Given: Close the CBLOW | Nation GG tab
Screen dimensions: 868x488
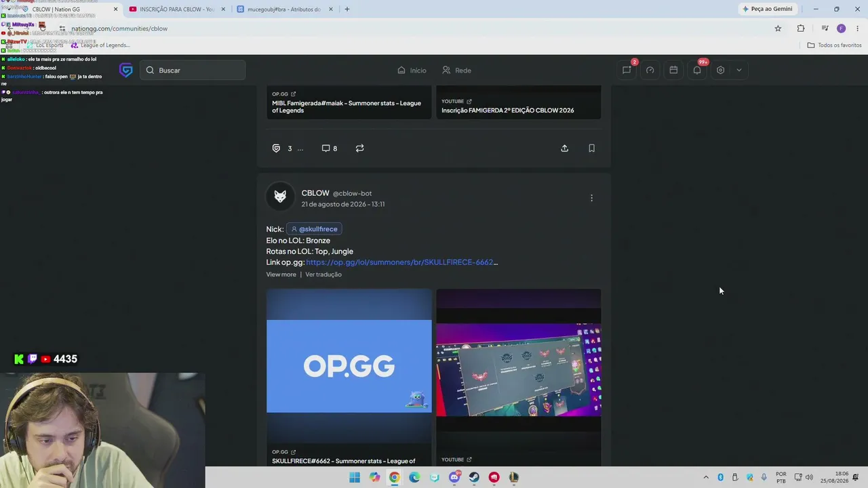Looking at the screenshot, I should coord(115,9).
